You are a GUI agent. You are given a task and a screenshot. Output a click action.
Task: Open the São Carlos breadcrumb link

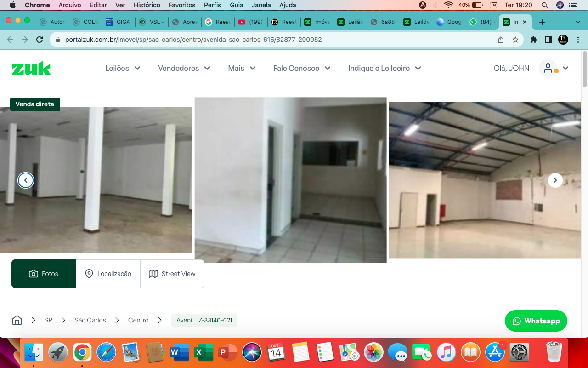[90, 320]
